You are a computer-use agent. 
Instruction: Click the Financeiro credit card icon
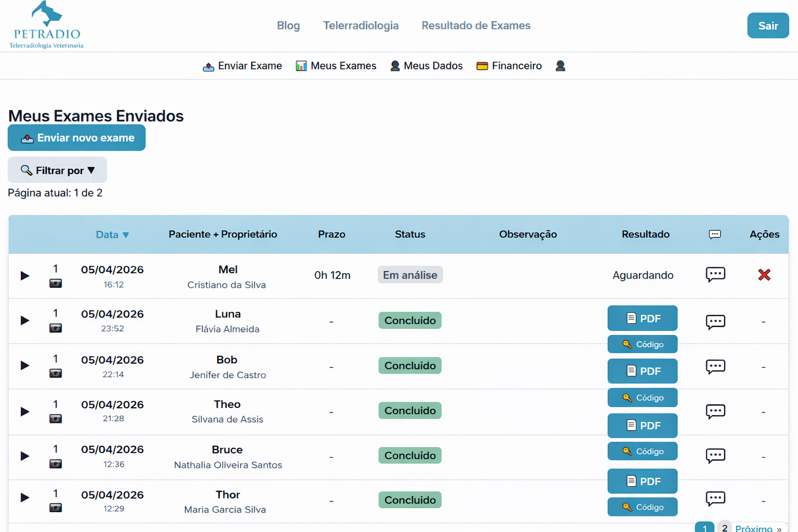pyautogui.click(x=482, y=66)
